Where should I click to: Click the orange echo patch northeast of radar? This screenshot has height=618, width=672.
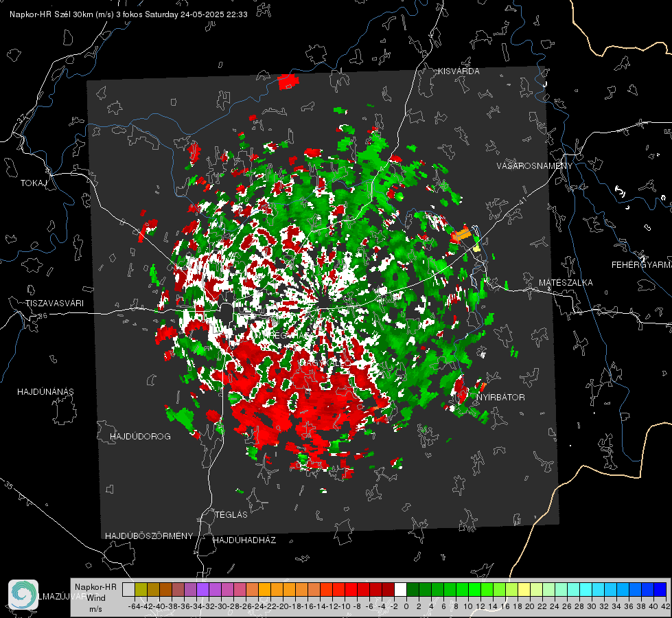[462, 235]
